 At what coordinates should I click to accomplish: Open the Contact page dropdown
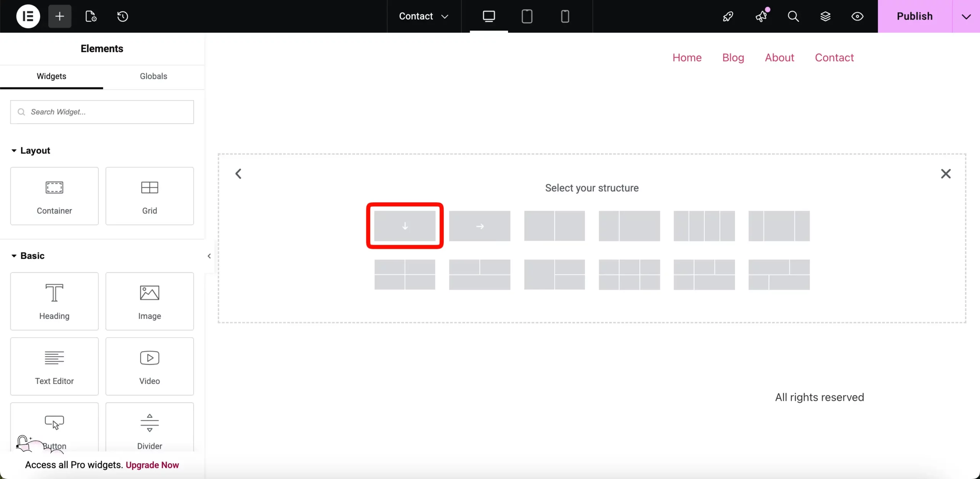pos(423,16)
